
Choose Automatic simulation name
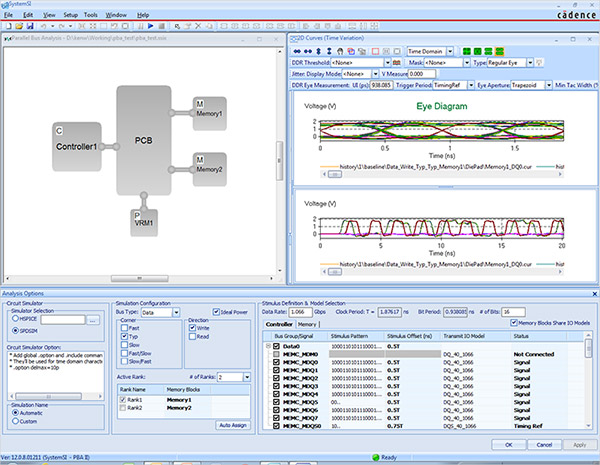tap(15, 413)
